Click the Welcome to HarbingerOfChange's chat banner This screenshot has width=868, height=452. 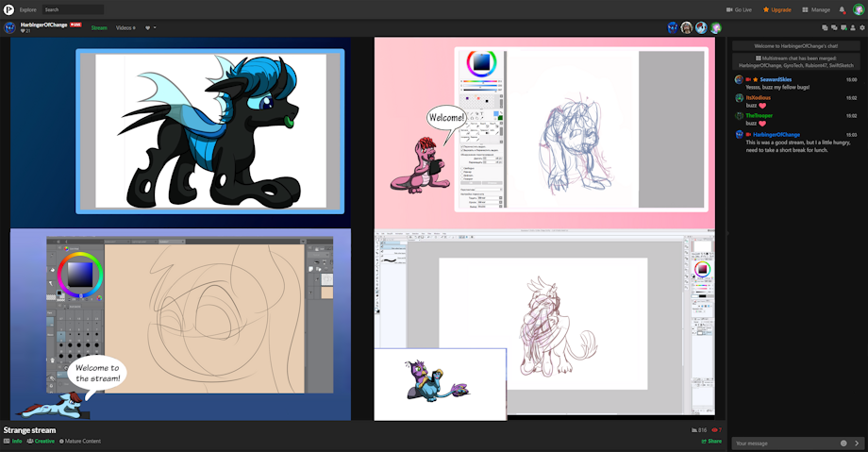pos(796,46)
